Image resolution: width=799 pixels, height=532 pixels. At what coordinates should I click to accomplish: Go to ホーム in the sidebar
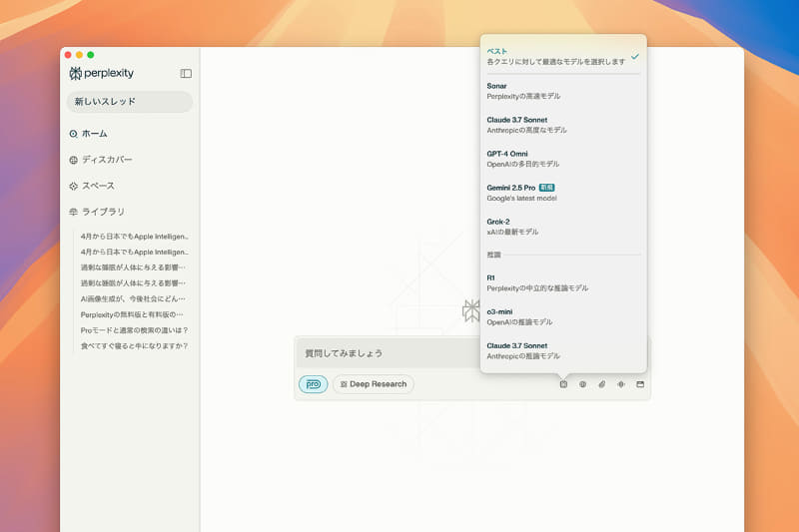[x=94, y=134]
